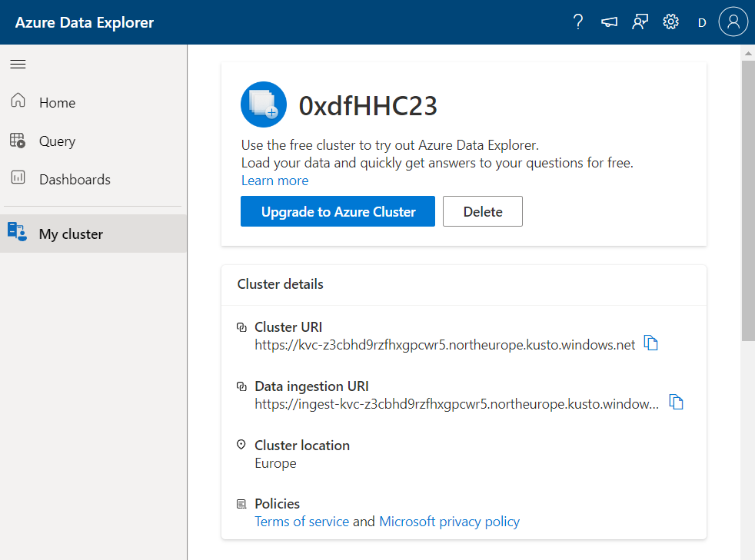755x560 pixels.
Task: Open the feedback icon in header
Action: (640, 22)
